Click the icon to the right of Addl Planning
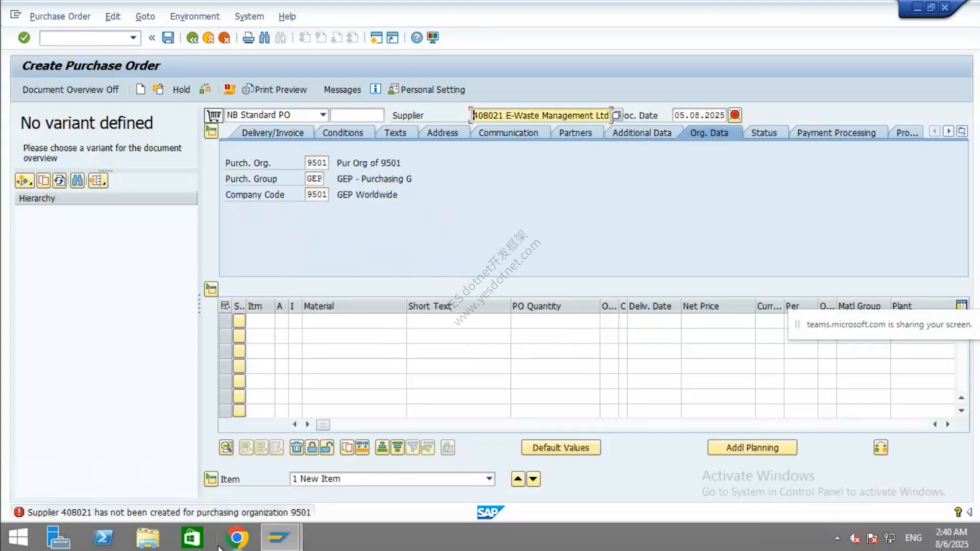980x551 pixels. (880, 447)
